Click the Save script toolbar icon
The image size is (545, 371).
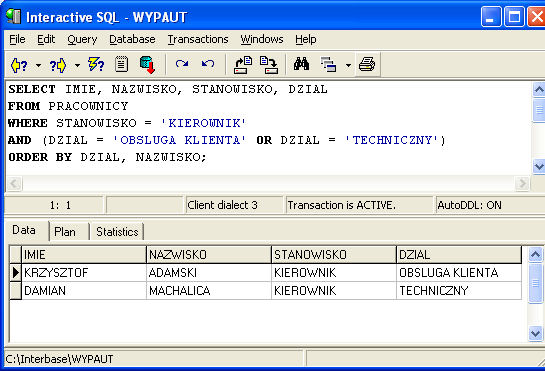(269, 65)
